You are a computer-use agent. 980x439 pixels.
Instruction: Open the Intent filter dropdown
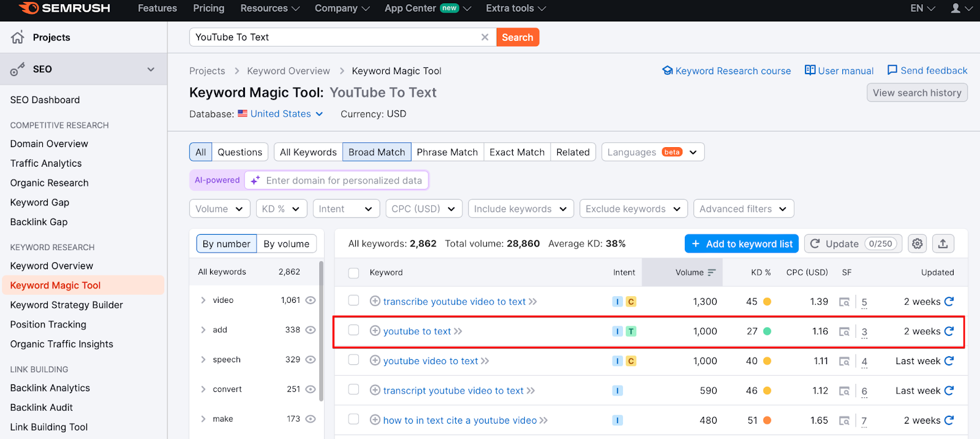point(346,209)
